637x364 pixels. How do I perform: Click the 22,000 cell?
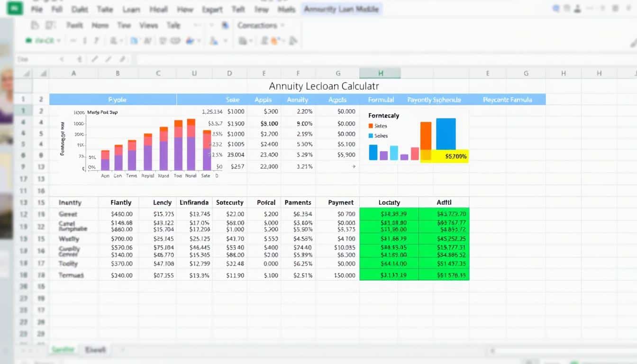click(x=269, y=166)
